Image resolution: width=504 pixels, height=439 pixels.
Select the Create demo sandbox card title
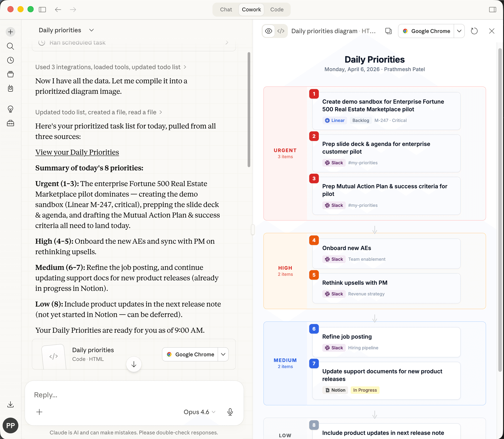[x=383, y=105]
